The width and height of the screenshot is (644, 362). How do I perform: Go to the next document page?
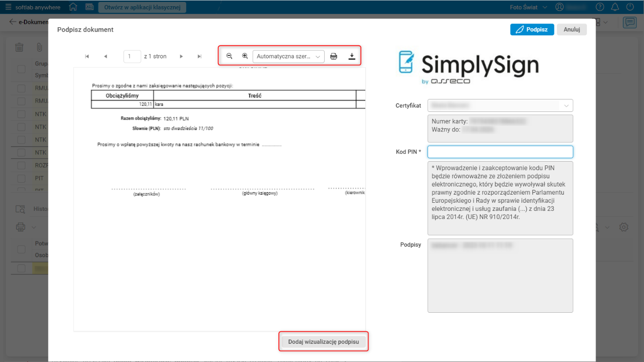(181, 56)
